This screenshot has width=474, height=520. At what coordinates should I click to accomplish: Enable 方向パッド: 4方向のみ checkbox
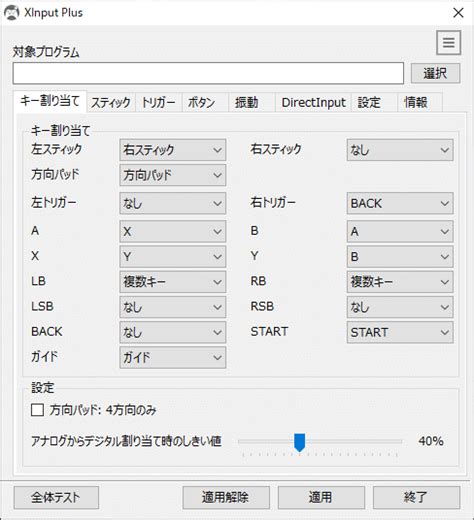click(x=37, y=410)
